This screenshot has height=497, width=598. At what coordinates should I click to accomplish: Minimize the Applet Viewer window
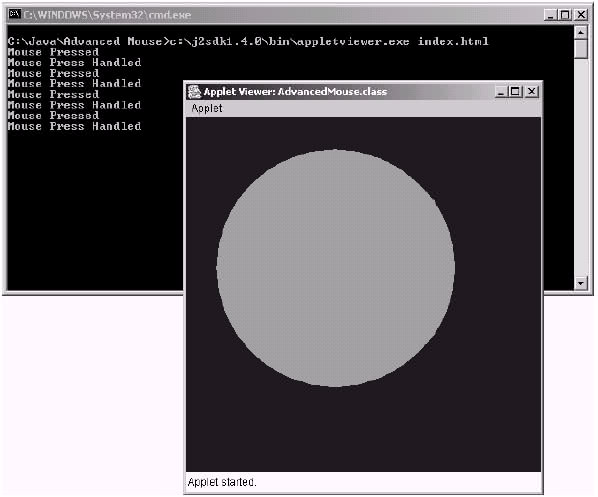501,92
